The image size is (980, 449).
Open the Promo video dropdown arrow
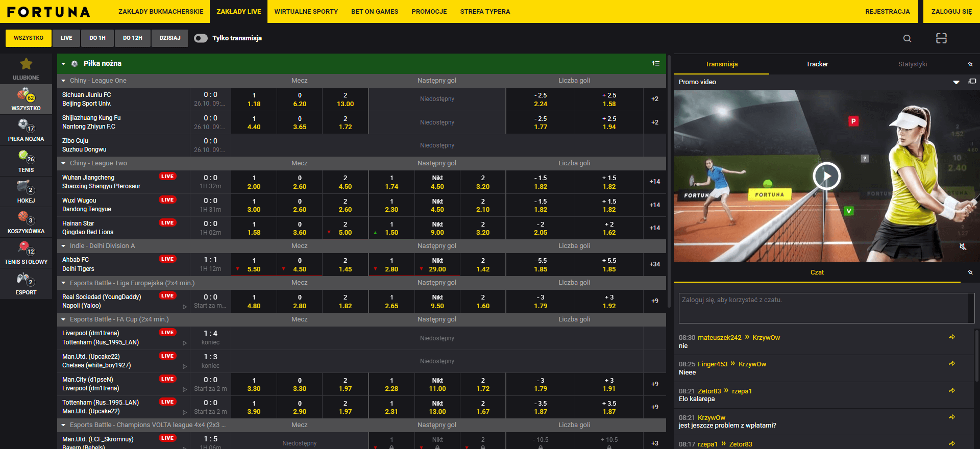pyautogui.click(x=956, y=82)
